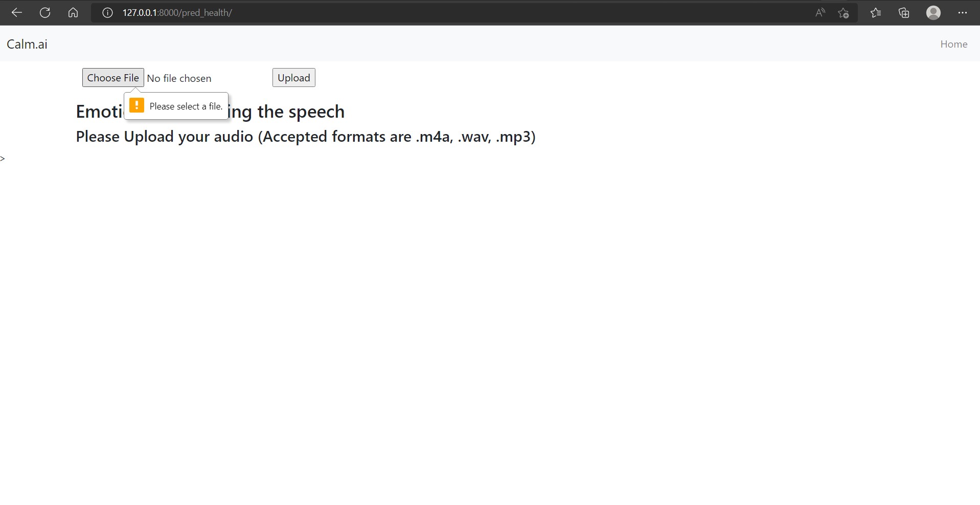Image resolution: width=980 pixels, height=505 pixels.
Task: View site information icon beside the URL
Action: [107, 13]
